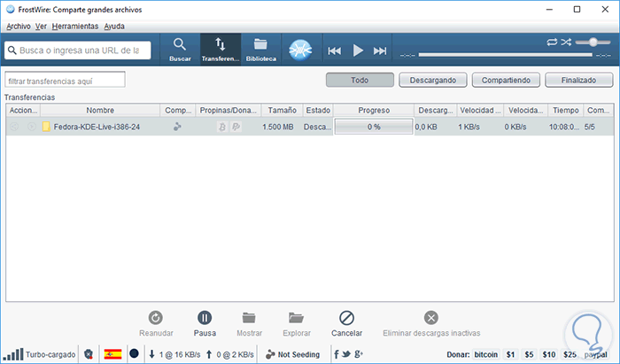This screenshot has height=364, width=620.
Task: Open the Buscar search tab
Action: (x=180, y=50)
